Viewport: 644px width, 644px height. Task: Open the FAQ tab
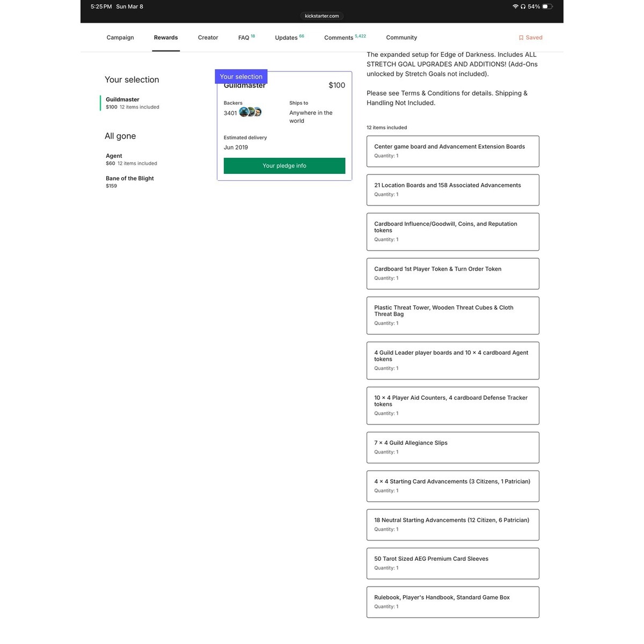[246, 38]
